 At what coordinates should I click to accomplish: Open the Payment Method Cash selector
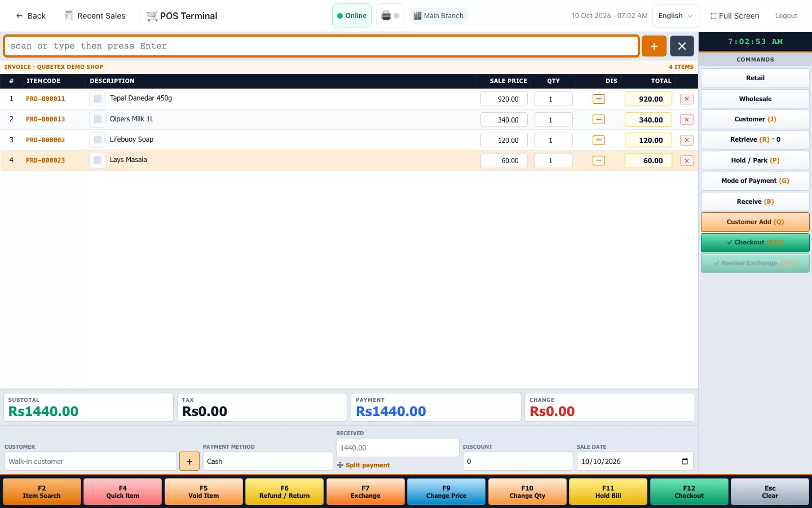[x=268, y=461]
